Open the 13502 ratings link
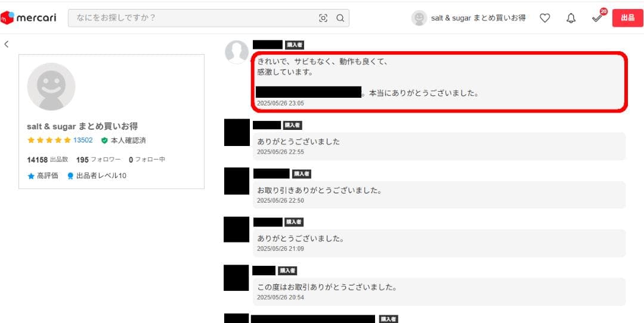This screenshot has height=323, width=644. point(83,140)
